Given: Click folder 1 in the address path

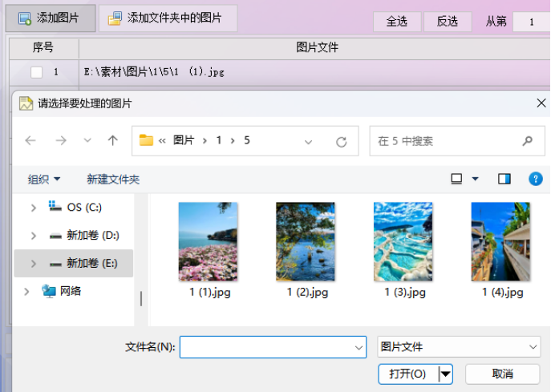Looking at the screenshot, I should coord(219,140).
